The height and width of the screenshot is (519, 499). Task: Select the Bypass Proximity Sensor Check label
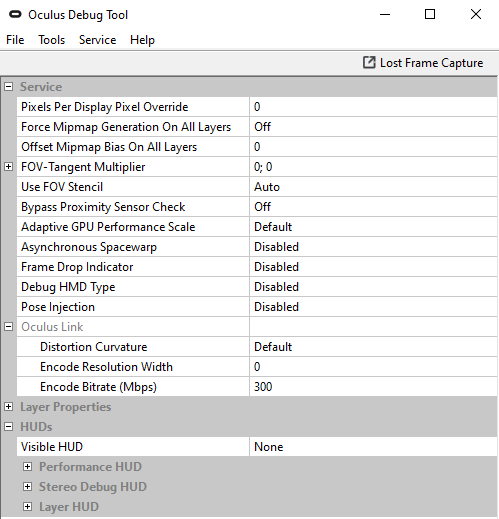coord(103,207)
